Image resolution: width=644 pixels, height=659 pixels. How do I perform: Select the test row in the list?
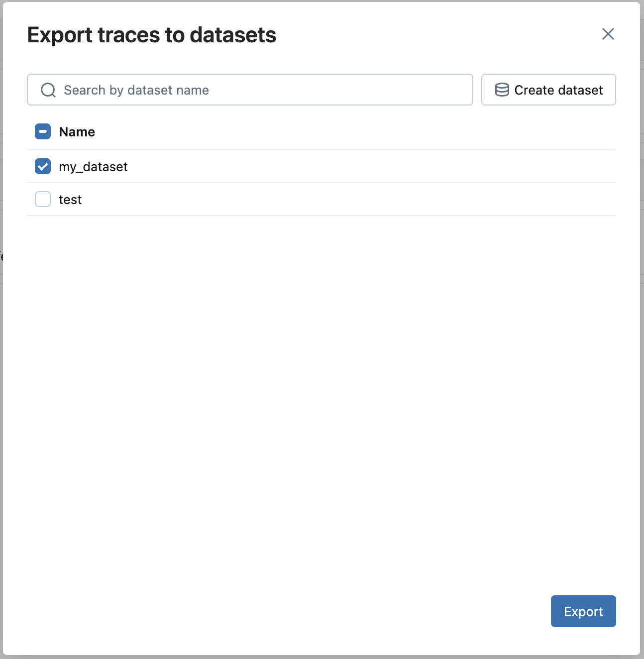[x=70, y=199]
